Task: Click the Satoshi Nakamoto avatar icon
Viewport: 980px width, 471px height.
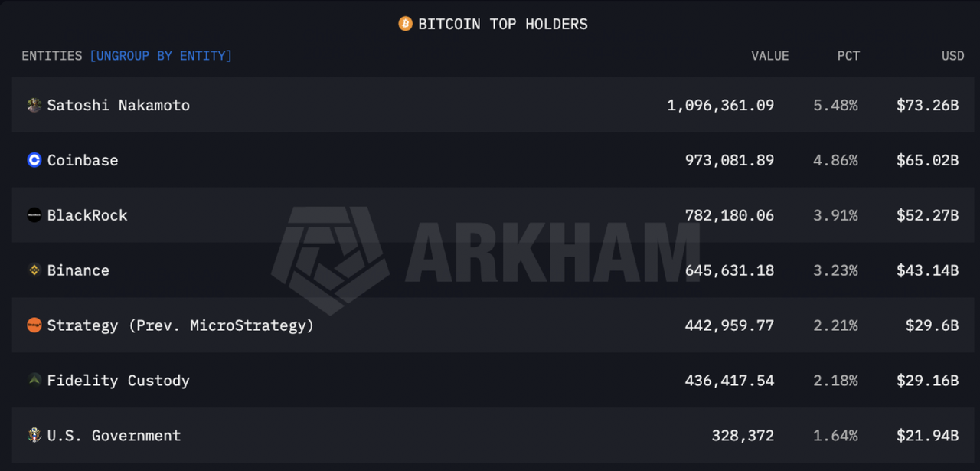Action: [x=34, y=105]
